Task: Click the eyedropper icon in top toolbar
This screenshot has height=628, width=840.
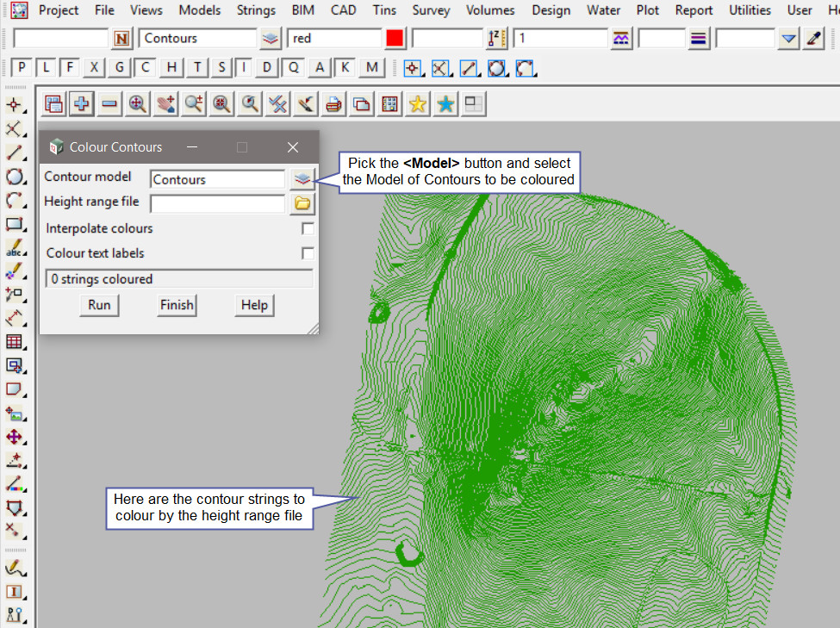Action: pyautogui.click(x=813, y=39)
